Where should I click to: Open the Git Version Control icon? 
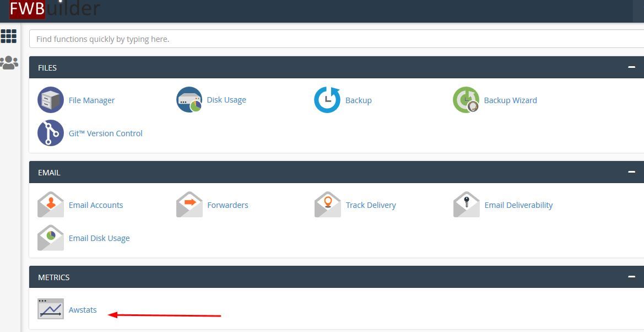51,133
